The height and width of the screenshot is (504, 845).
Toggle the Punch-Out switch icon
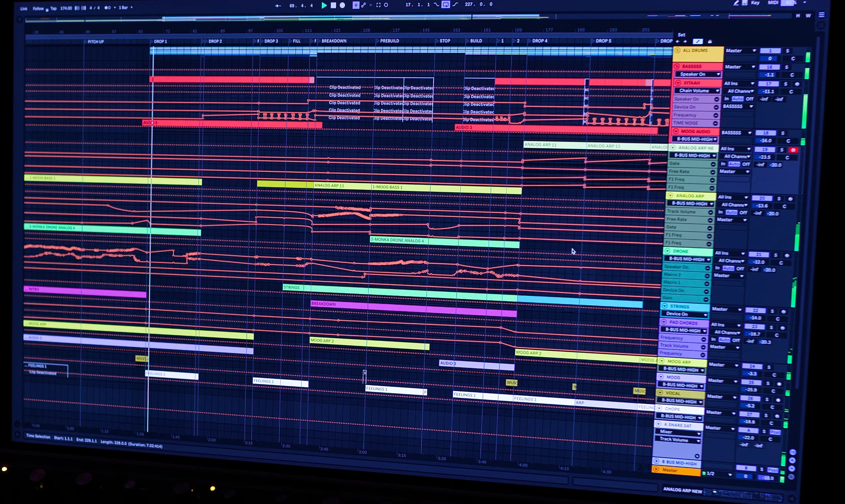pyautogui.click(x=455, y=4)
